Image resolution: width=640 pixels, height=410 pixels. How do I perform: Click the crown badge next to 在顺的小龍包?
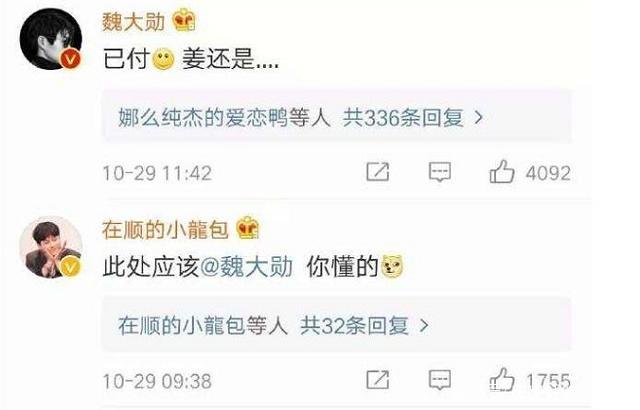tap(248, 228)
